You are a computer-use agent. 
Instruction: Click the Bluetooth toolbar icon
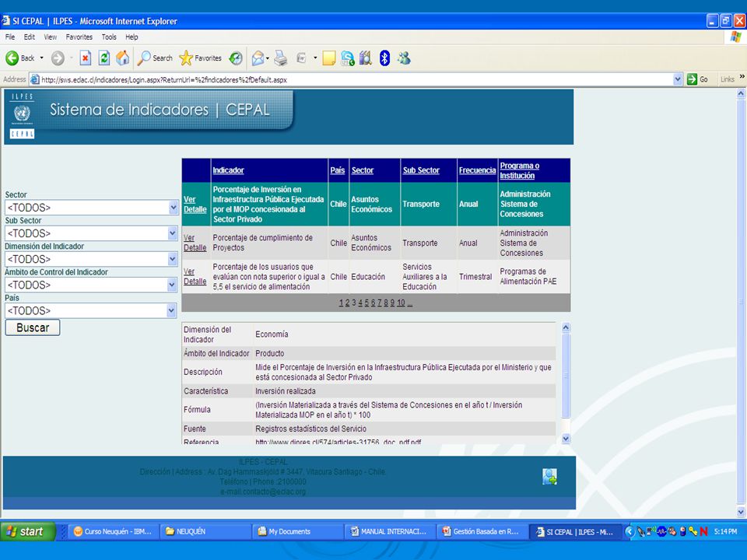point(384,58)
